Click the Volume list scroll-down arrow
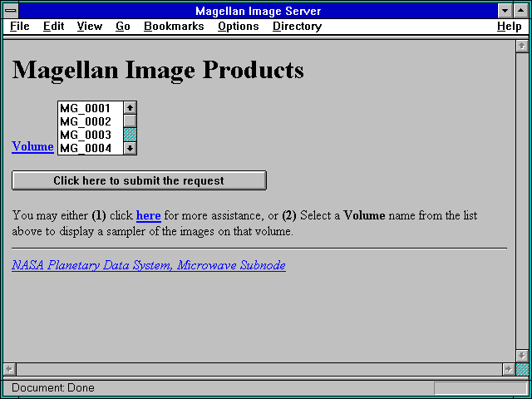532x399 pixels. coord(130,148)
